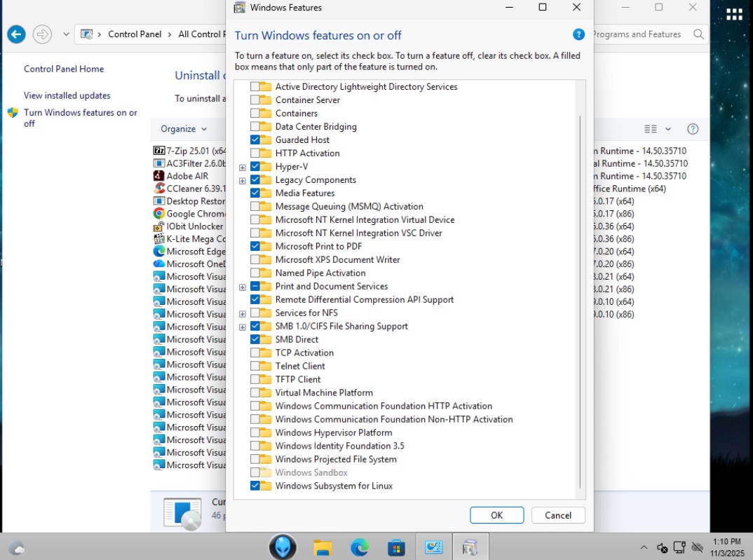Open recent locations chevron in Control Panel

point(67,34)
